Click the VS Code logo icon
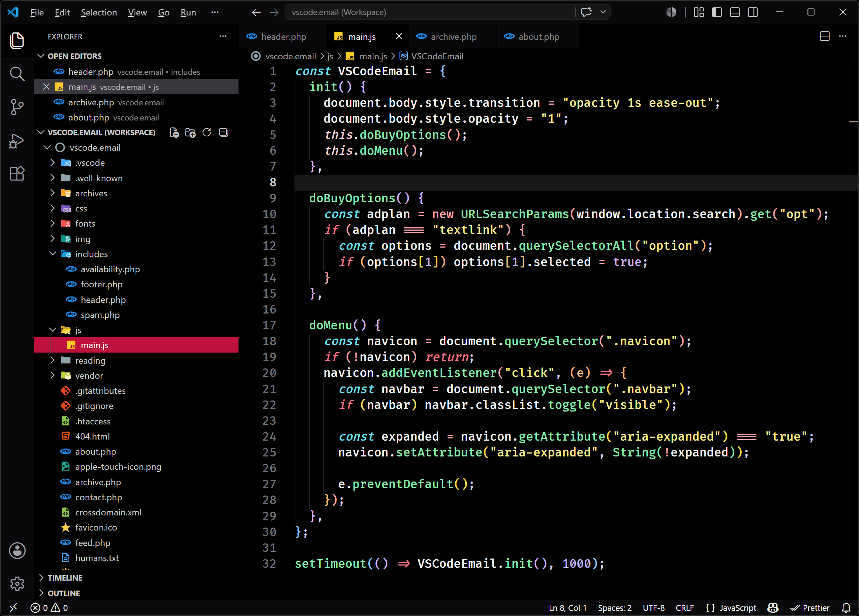The image size is (859, 616). [x=13, y=12]
